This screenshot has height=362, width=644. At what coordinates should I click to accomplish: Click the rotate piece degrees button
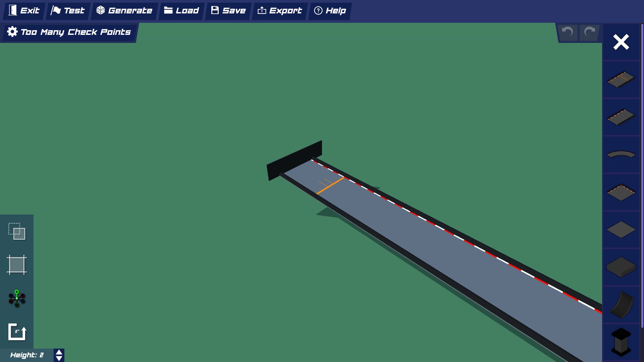click(x=17, y=332)
